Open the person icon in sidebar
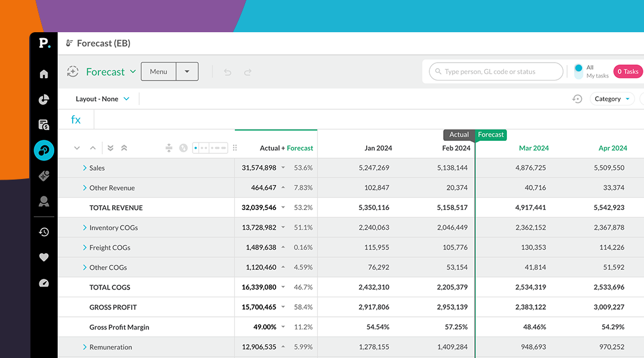Image resolution: width=644 pixels, height=358 pixels. 44,202
